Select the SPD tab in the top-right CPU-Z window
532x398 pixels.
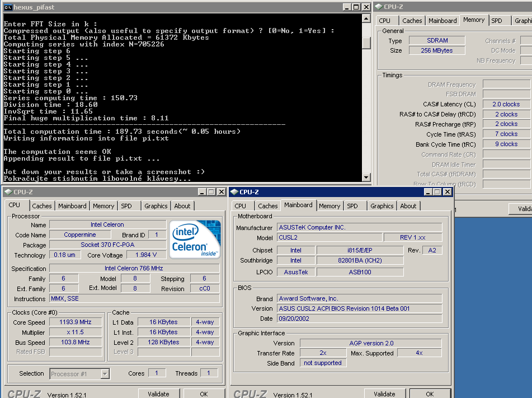coord(496,21)
